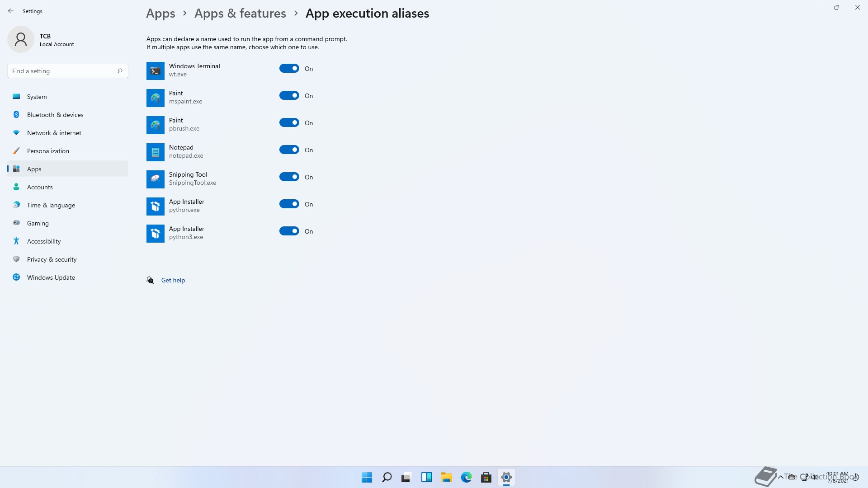Go to Time & language settings
The height and width of the screenshot is (488, 868).
click(68, 205)
